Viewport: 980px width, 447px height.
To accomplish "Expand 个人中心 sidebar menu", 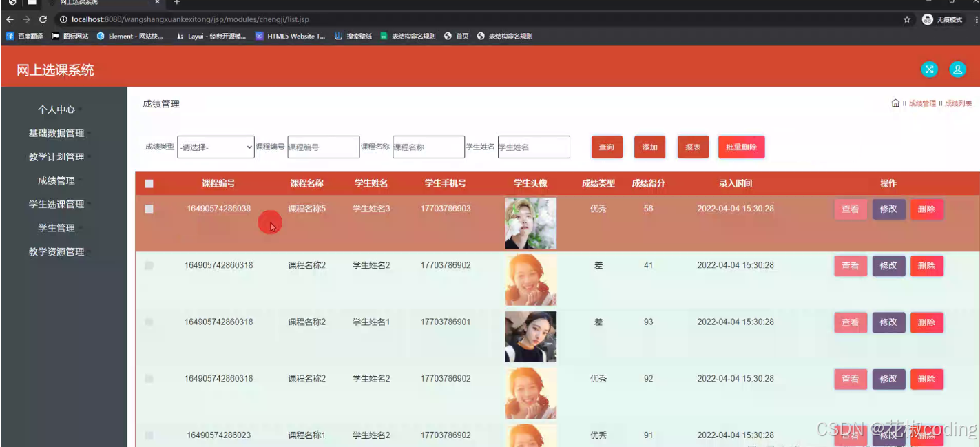I will (x=56, y=110).
